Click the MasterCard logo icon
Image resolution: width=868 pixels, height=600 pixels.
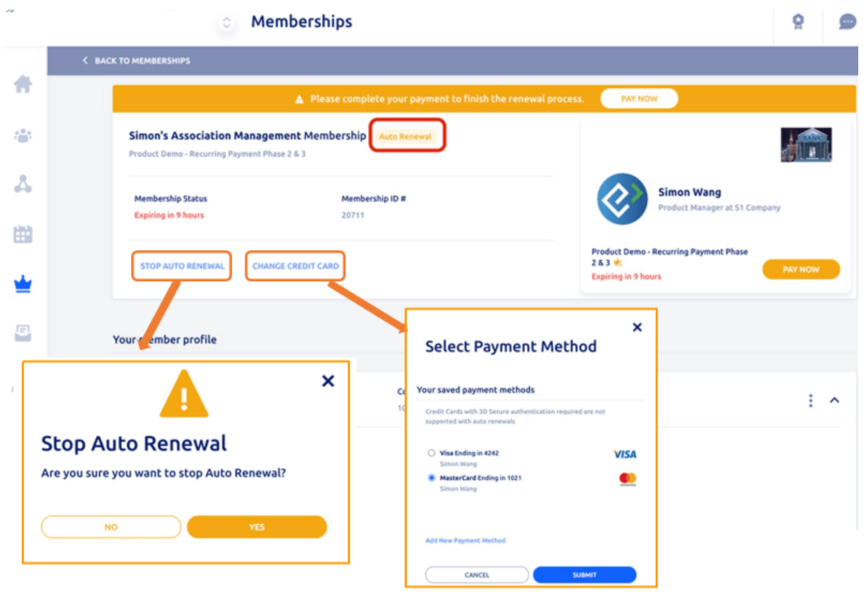click(x=627, y=478)
